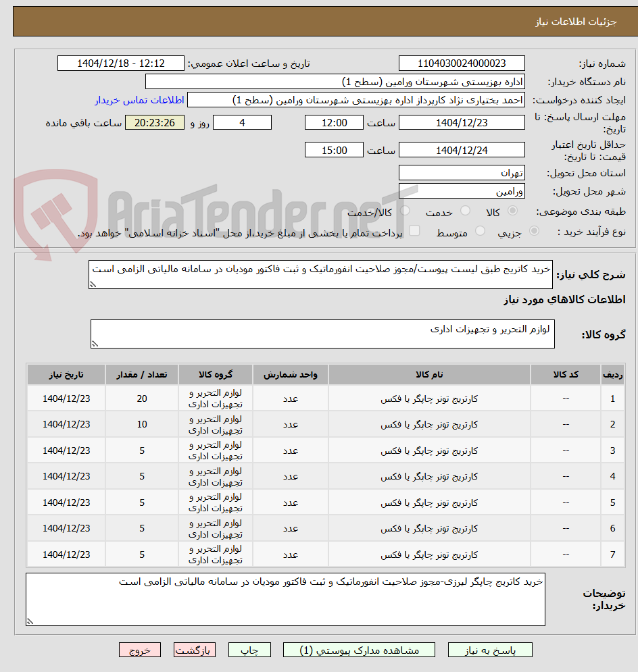The image size is (638, 672).
Task: Toggle the treasury documents payment checkbox
Action: 414,230
